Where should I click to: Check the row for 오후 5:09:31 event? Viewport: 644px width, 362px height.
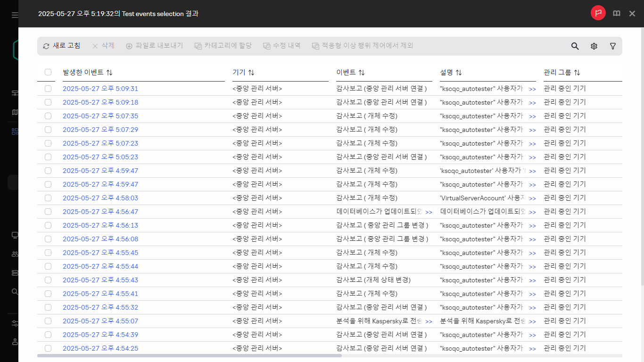point(48,89)
